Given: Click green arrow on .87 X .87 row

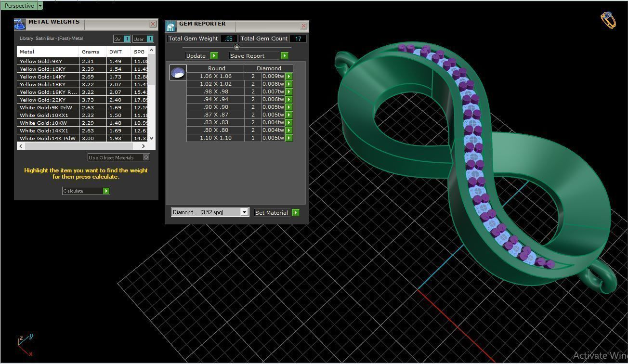Looking at the screenshot, I should click(289, 115).
